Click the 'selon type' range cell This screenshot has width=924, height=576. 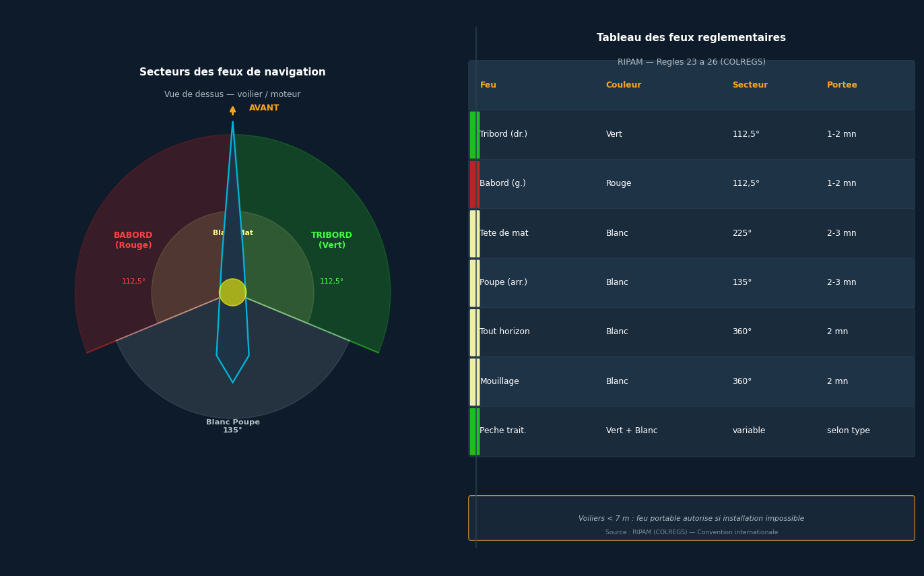coord(848,431)
